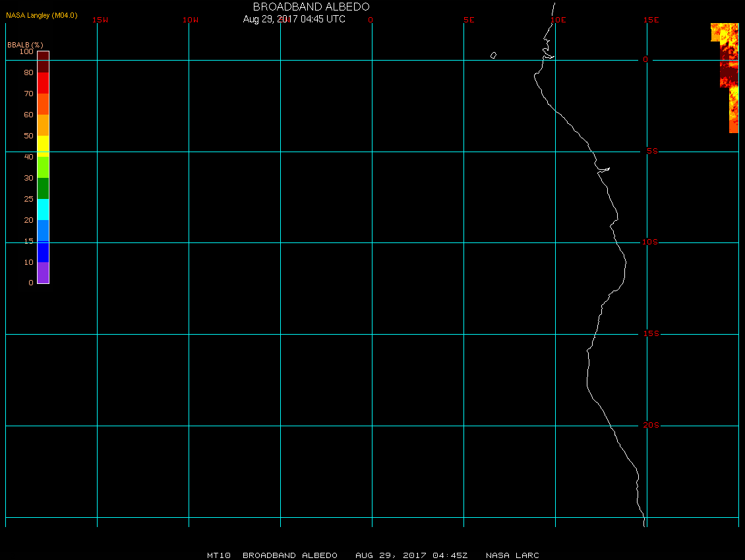This screenshot has height=560, width=745.
Task: Select the cyan 20-25 color bar segment
Action: pyautogui.click(x=44, y=210)
